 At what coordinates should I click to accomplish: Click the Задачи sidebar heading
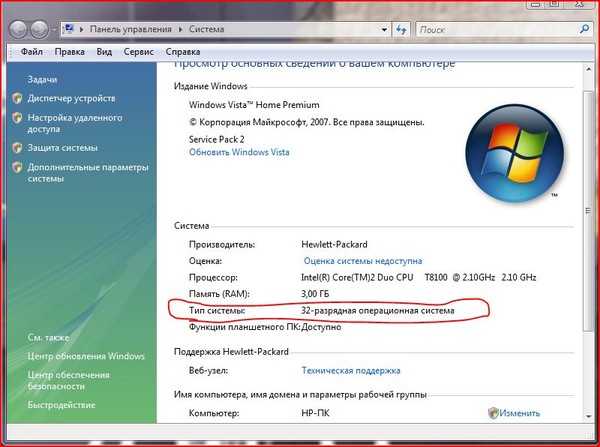(x=42, y=80)
